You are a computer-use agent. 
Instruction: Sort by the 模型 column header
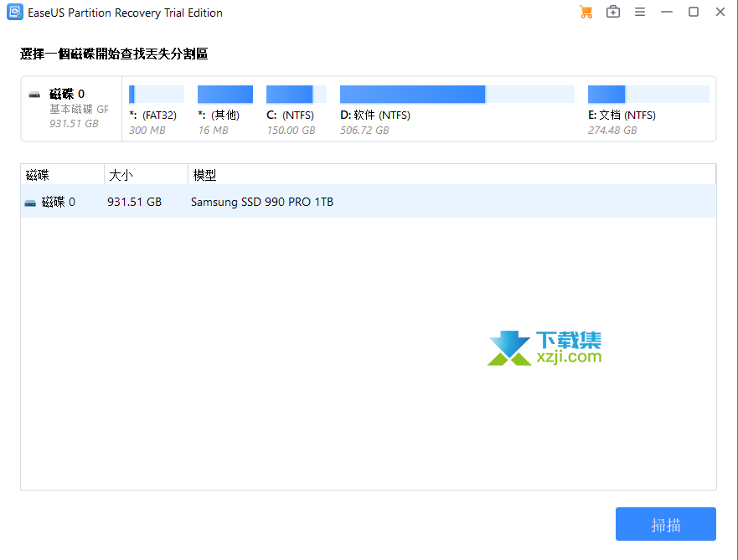452,175
